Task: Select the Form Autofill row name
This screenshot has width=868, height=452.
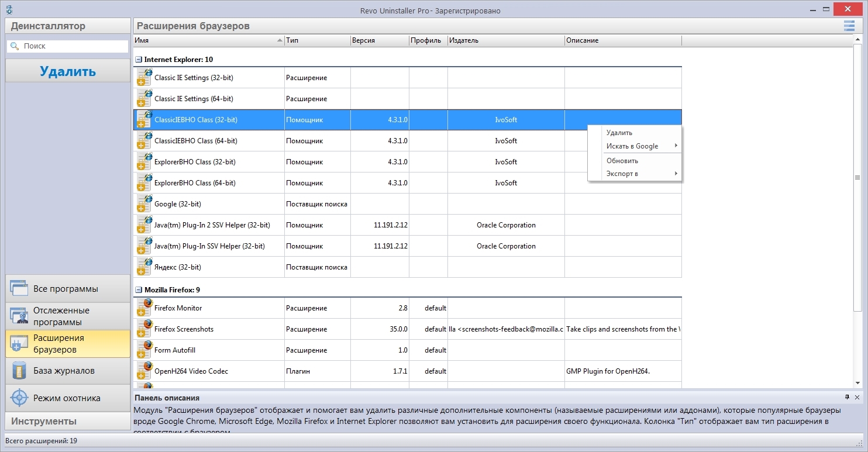Action: (x=175, y=350)
